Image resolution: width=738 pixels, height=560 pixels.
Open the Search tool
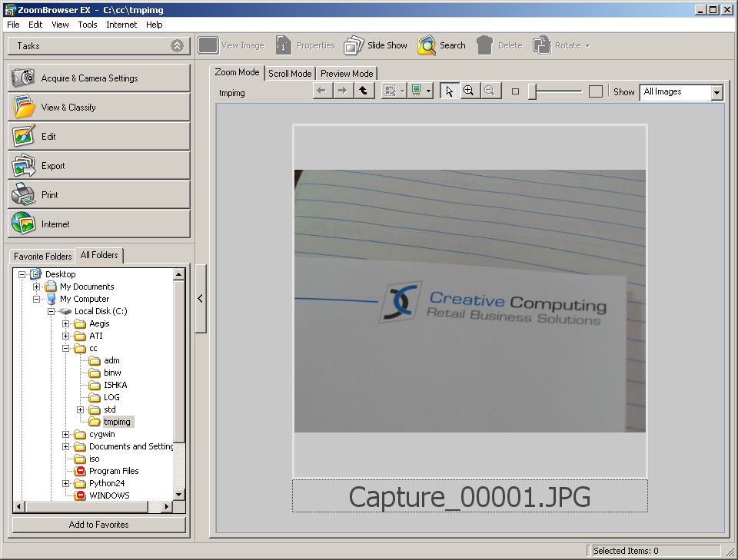(441, 45)
